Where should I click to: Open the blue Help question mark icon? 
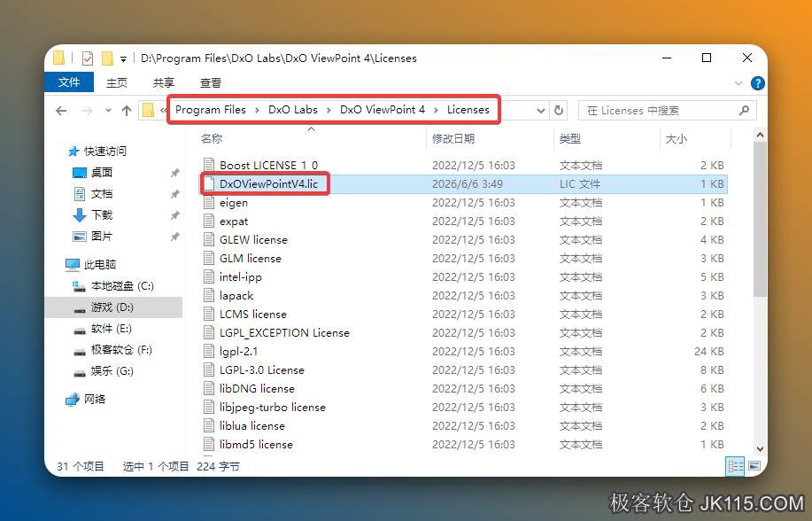click(757, 83)
